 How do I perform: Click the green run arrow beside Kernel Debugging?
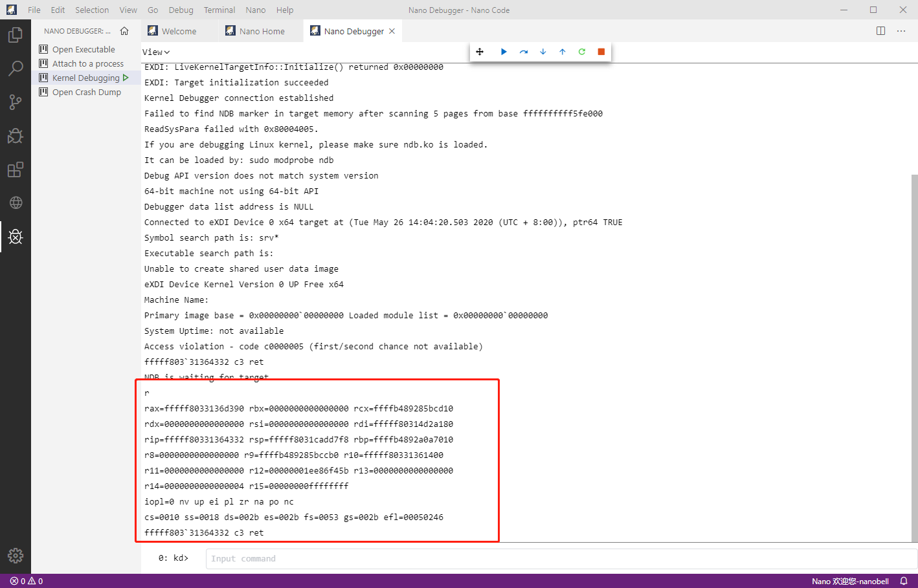tap(126, 78)
